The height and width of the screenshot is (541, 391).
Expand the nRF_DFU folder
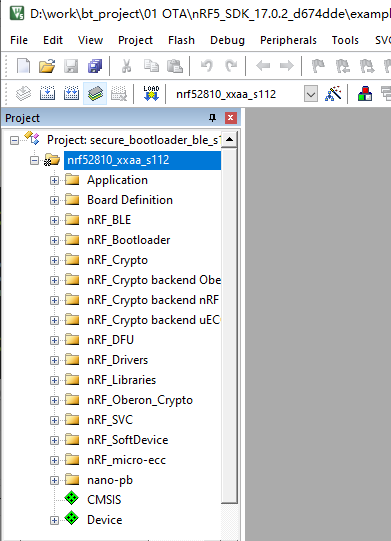54,341
